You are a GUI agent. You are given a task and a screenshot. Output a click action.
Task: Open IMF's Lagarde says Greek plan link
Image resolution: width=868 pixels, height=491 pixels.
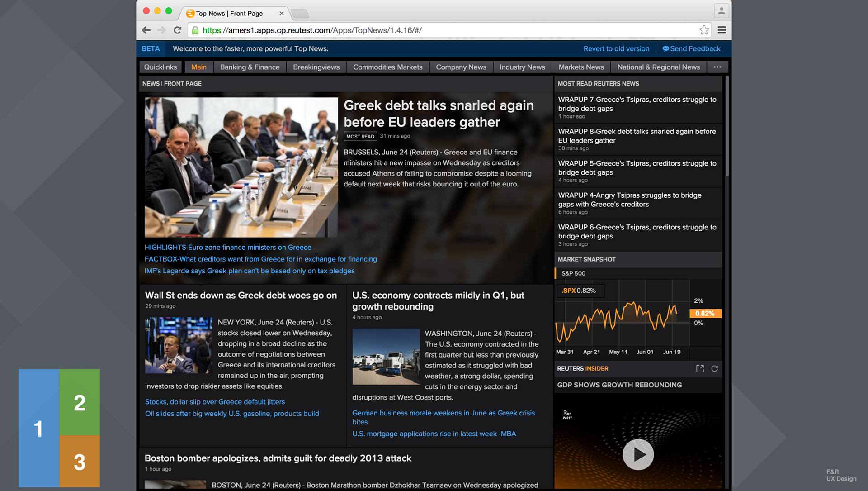pyautogui.click(x=250, y=271)
